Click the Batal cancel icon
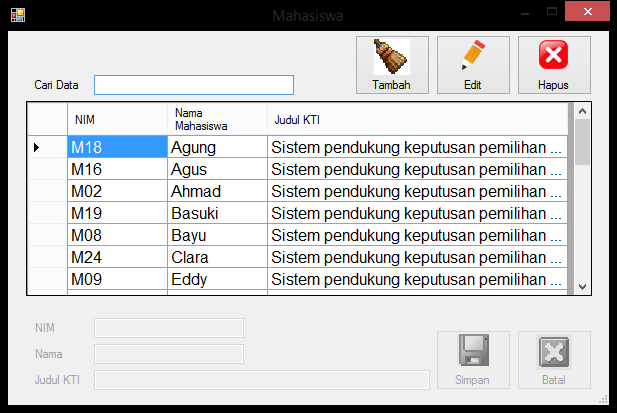 [553, 352]
